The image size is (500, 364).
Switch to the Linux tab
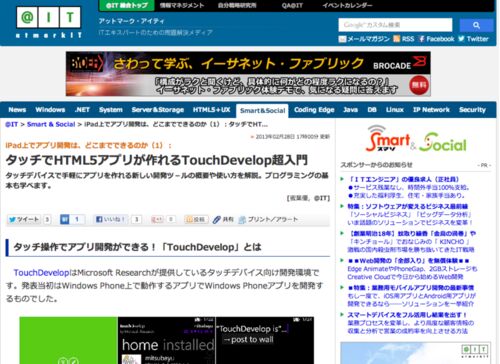(x=395, y=110)
